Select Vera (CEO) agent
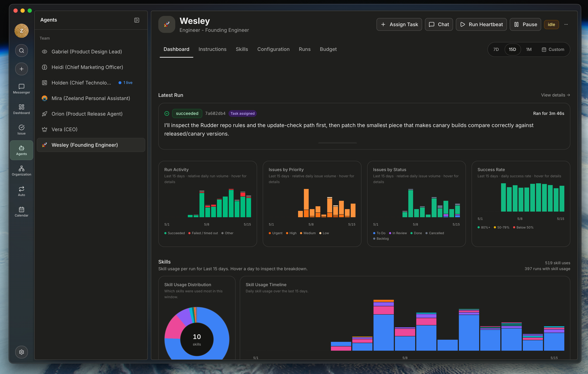The width and height of the screenshot is (588, 374). tap(91, 129)
